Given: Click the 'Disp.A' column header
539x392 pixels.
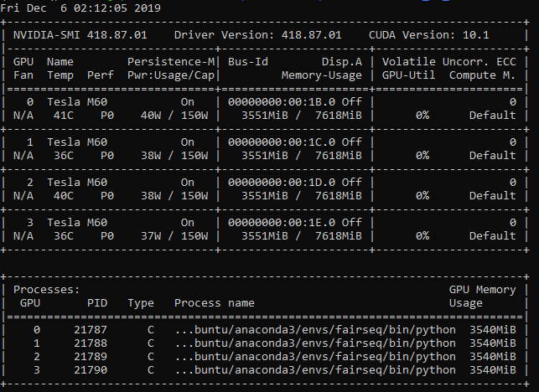Looking at the screenshot, I should (342, 62).
